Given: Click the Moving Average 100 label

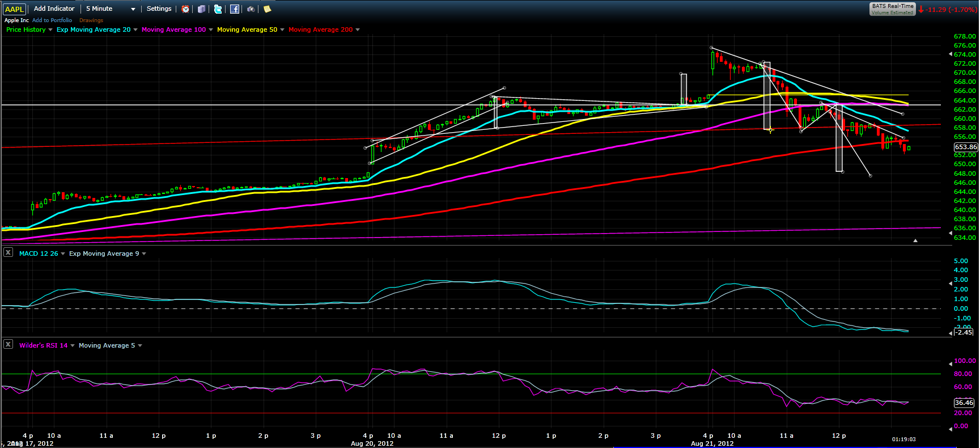Looking at the screenshot, I should click(174, 29).
